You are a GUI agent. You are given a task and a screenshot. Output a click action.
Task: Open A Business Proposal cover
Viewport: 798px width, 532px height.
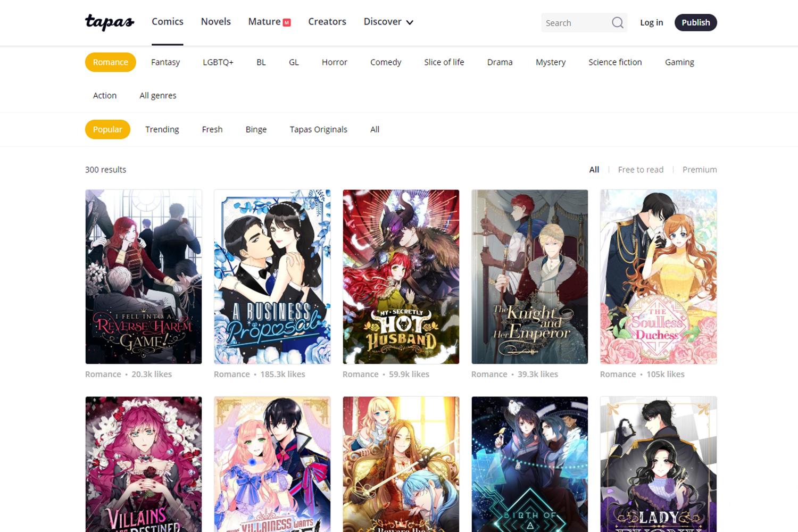pyautogui.click(x=272, y=277)
